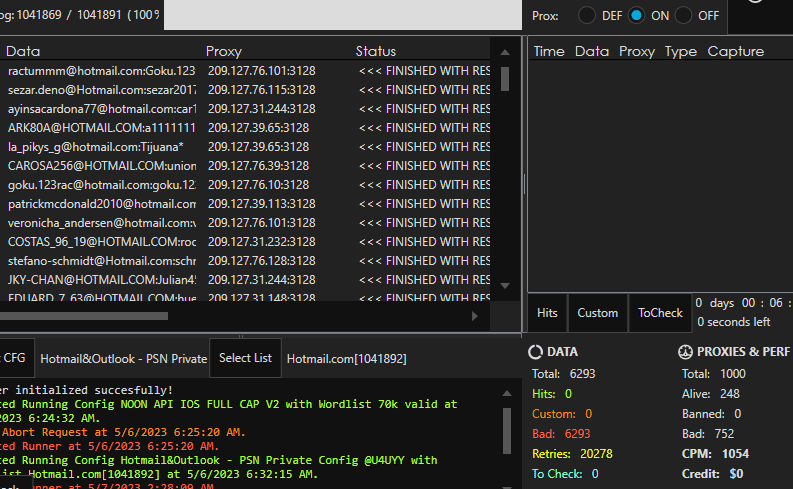
Task: Click the progress bar at the top
Action: point(343,15)
